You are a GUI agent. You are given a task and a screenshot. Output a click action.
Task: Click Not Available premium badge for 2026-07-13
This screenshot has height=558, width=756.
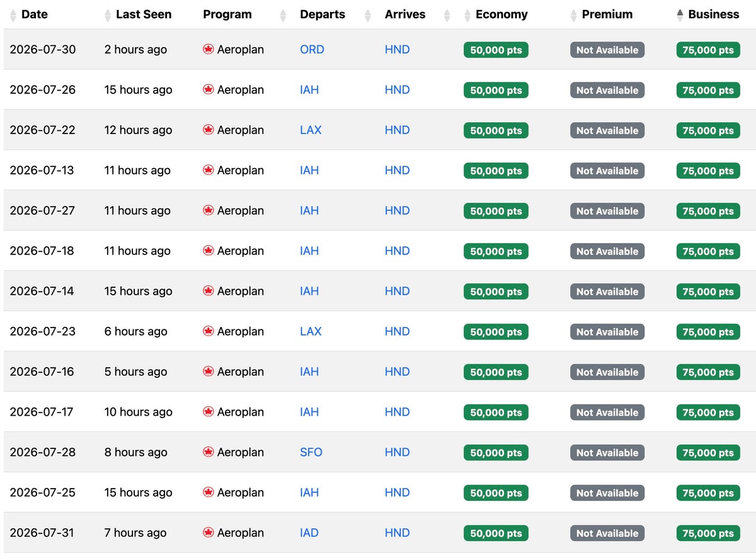[x=607, y=171]
